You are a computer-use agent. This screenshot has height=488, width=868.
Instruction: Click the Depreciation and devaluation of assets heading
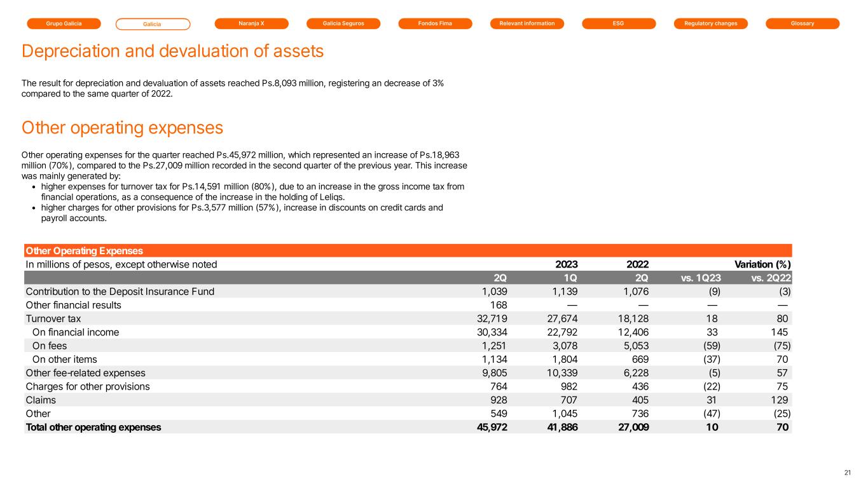tap(173, 51)
